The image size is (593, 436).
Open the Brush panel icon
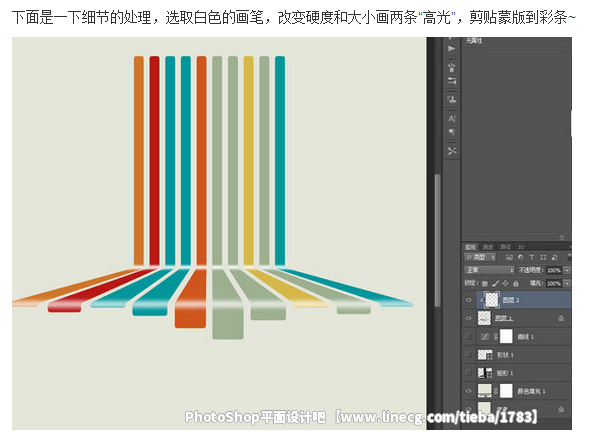coord(452,68)
